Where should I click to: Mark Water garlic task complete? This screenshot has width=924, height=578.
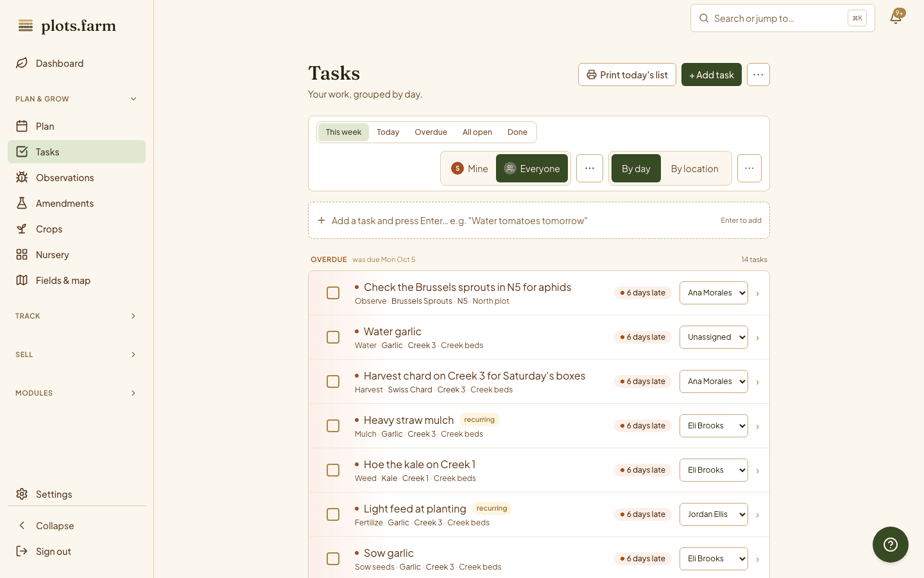333,337
